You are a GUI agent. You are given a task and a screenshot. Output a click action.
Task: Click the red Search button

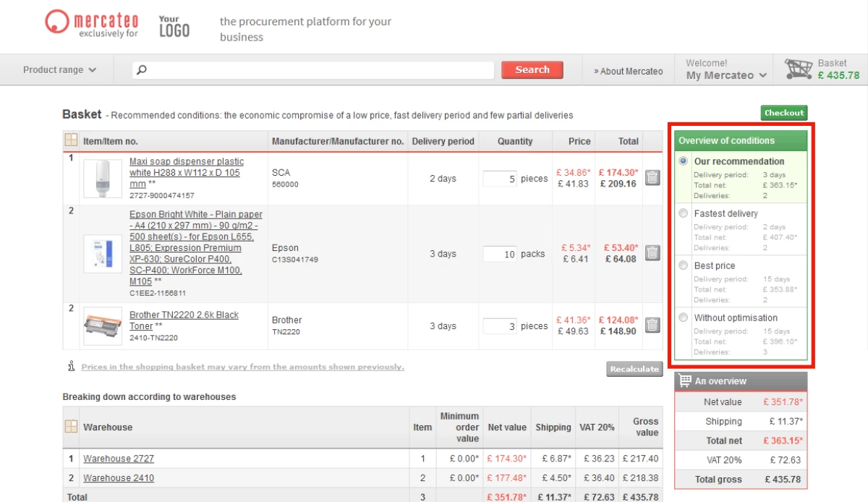coord(532,70)
